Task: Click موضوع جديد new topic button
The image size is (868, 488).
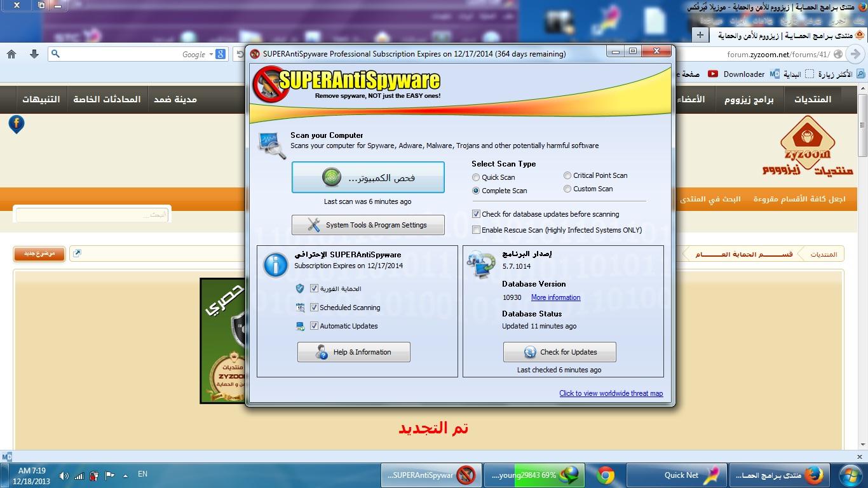Action: [x=39, y=254]
